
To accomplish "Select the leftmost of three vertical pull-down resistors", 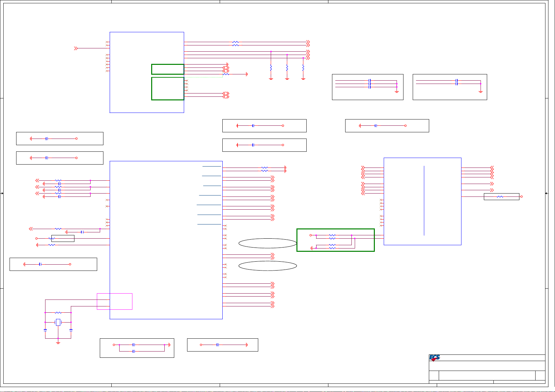I will (271, 68).
